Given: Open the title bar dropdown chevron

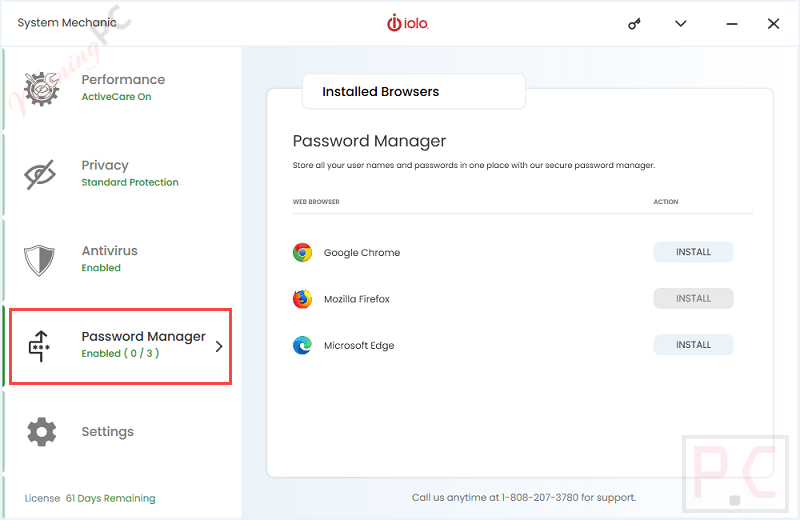Looking at the screenshot, I should [681, 23].
